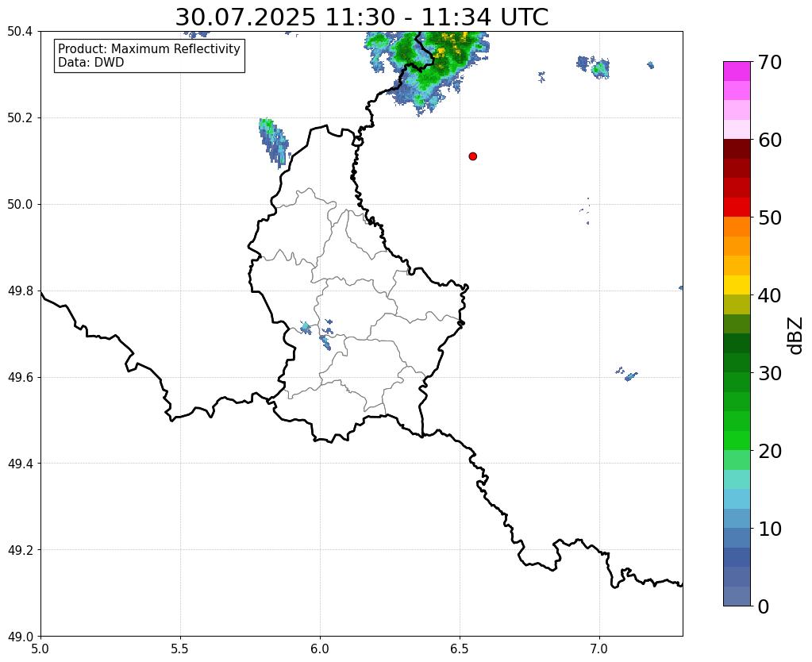This screenshot has height=662, width=812.
Task: Click the 'dBZ' colorbar label
Action: click(x=796, y=336)
